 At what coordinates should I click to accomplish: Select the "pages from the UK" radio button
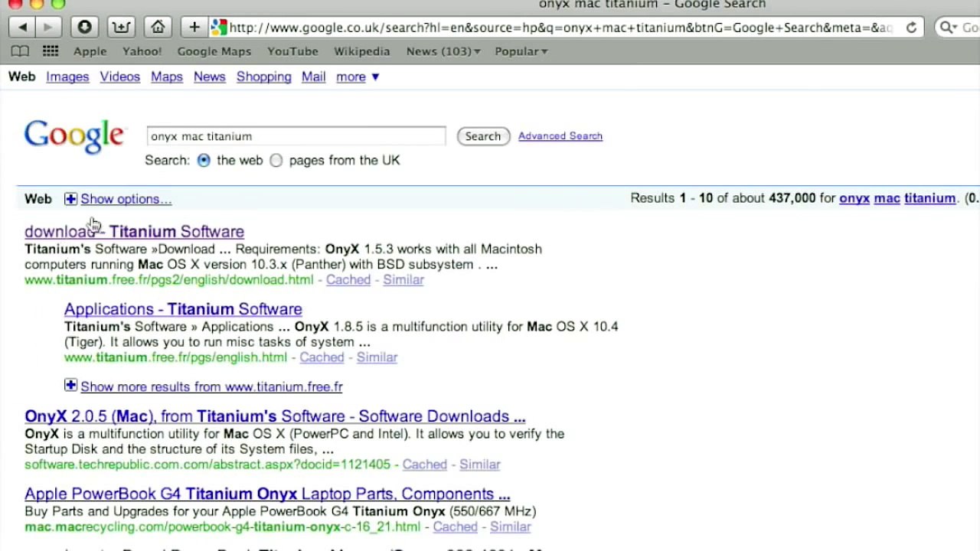point(276,160)
